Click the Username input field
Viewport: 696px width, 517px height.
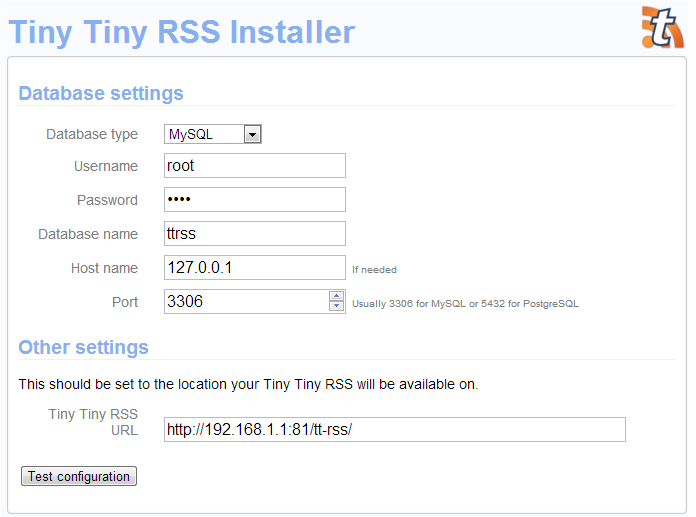coord(255,166)
